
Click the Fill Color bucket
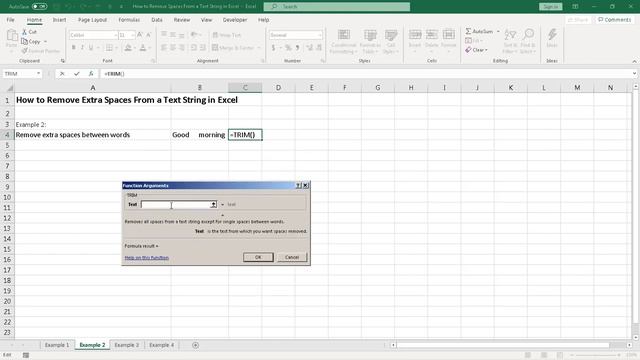tap(128, 48)
